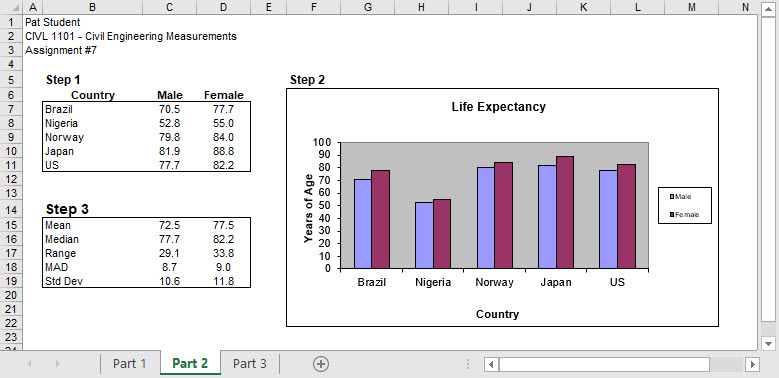779x378 pixels.
Task: Select the Part 2 sheet tab
Action: click(x=190, y=364)
